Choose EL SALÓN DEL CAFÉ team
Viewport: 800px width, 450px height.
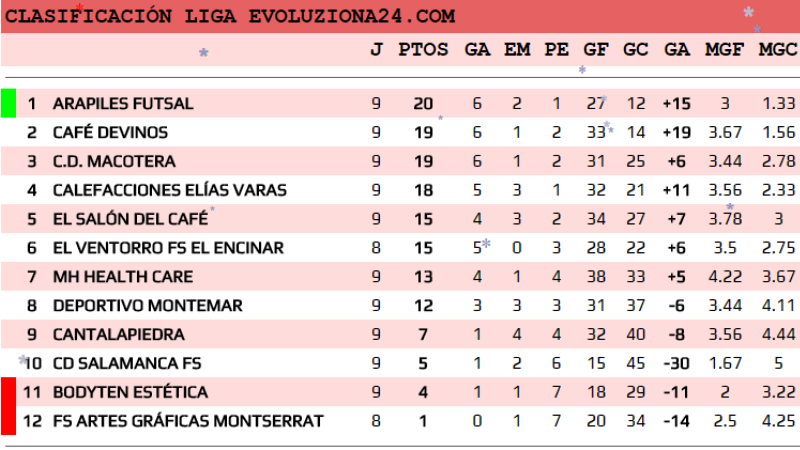coord(130,219)
